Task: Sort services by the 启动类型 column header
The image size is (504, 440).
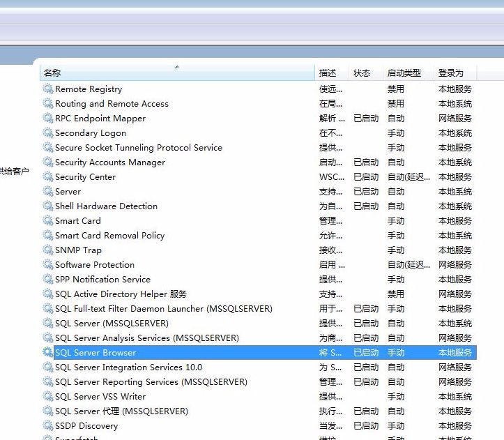Action: point(408,73)
